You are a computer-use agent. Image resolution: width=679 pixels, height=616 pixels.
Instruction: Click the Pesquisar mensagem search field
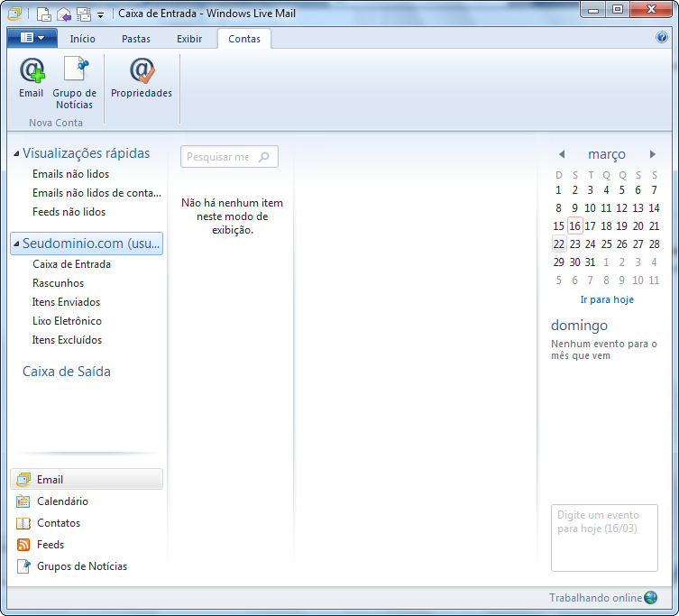coord(219,157)
